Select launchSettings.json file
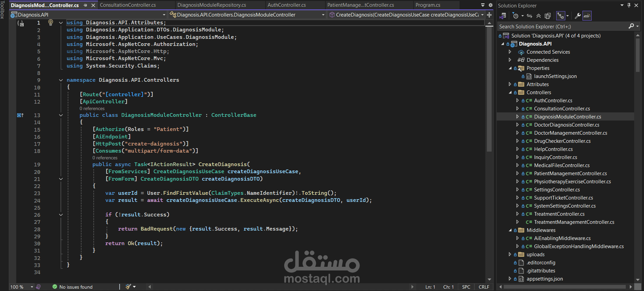 [555, 76]
